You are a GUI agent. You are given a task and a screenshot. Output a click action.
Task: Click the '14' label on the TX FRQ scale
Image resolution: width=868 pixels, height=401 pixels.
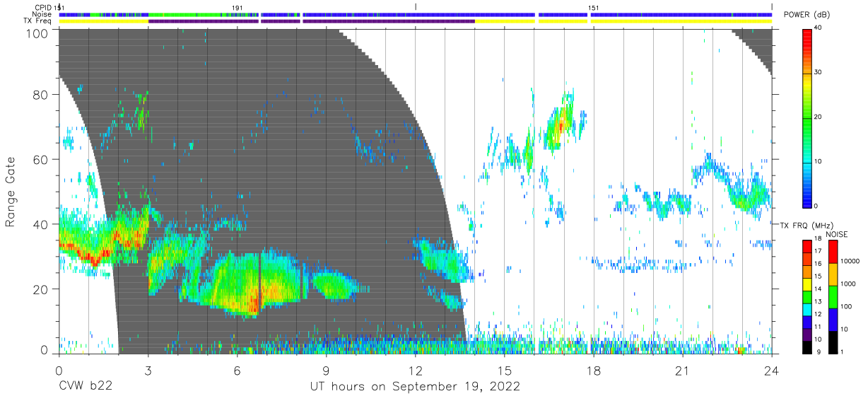click(818, 289)
